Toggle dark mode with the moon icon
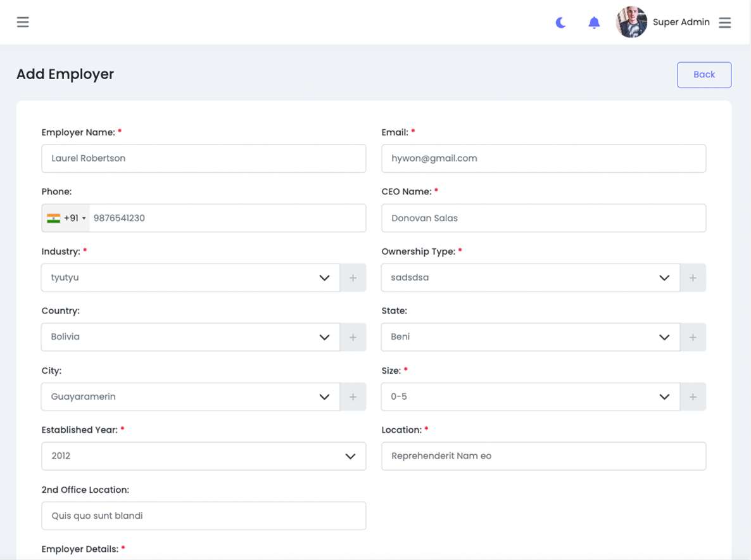751x560 pixels. click(x=561, y=22)
